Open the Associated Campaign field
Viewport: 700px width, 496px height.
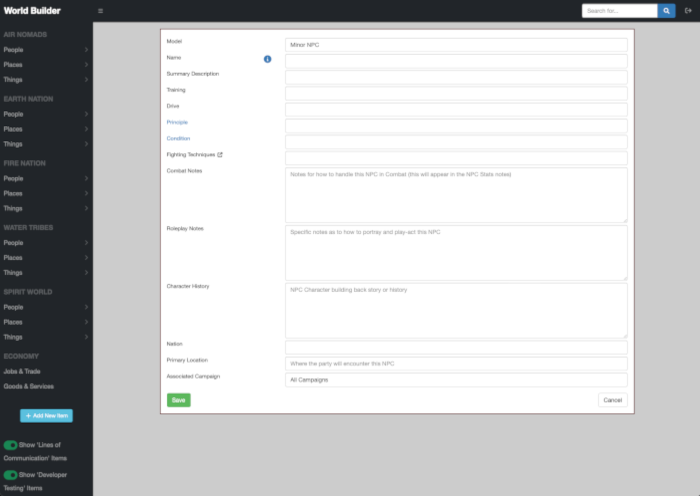[456, 380]
